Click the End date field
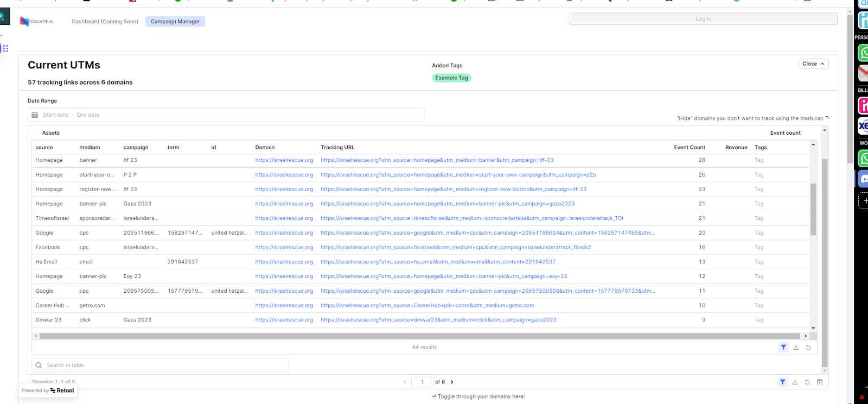868x404 pixels. point(88,115)
